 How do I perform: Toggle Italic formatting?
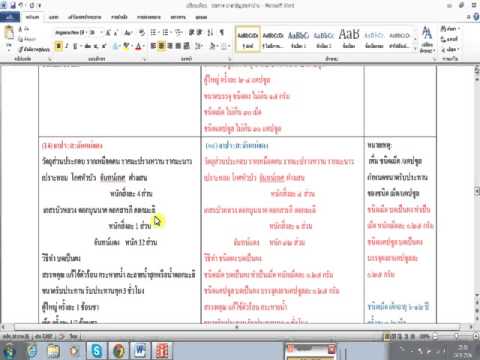[67, 46]
